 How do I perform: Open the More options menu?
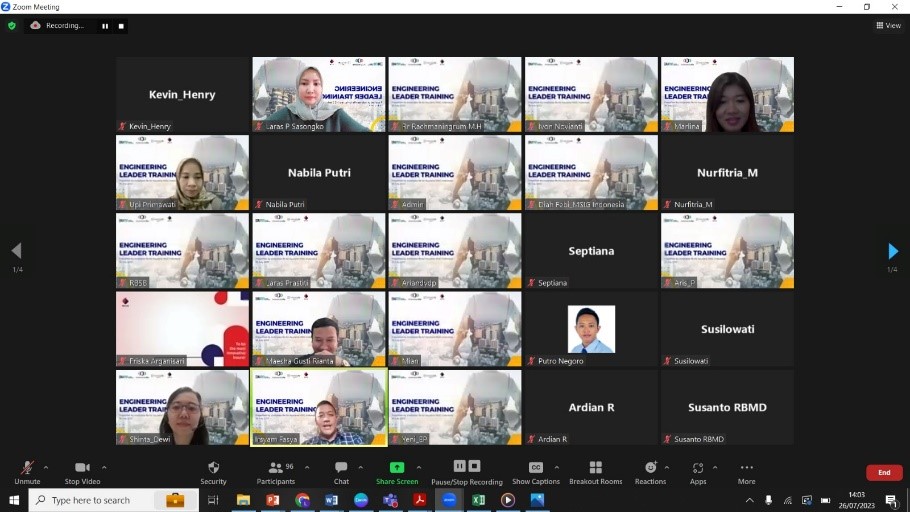746,473
